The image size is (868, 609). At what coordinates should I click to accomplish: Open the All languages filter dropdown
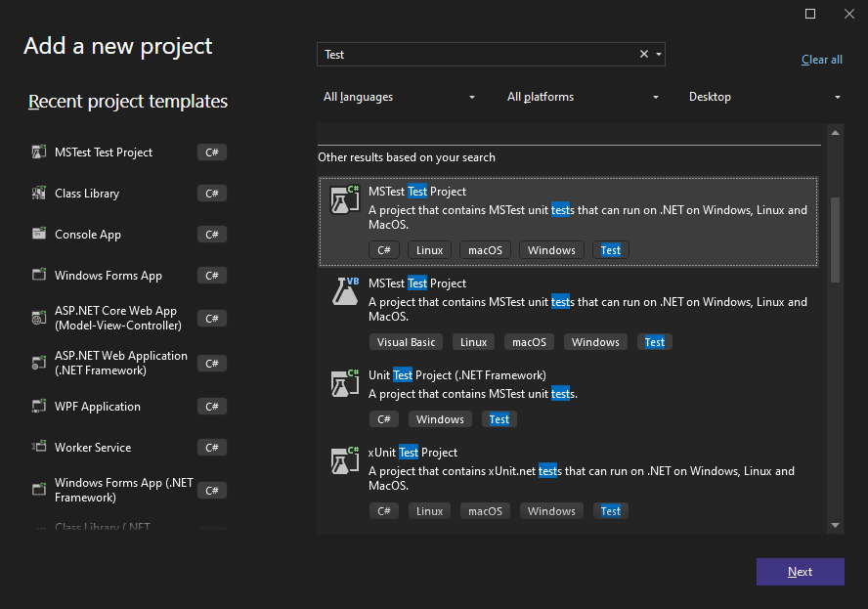coord(399,97)
